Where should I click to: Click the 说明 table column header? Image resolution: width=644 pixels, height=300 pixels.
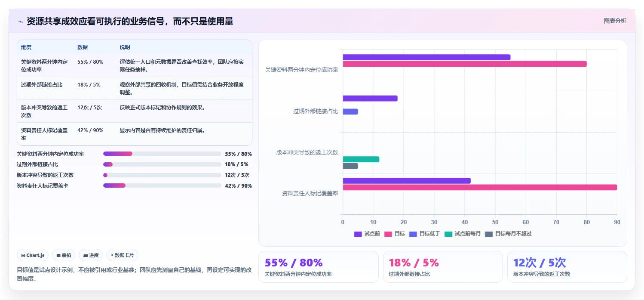[x=125, y=47]
